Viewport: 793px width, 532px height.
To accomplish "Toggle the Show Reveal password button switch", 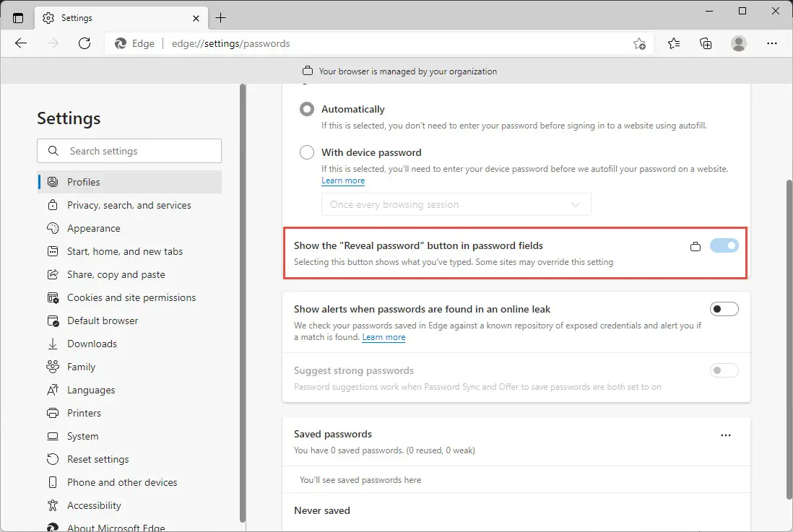I will tap(724, 246).
